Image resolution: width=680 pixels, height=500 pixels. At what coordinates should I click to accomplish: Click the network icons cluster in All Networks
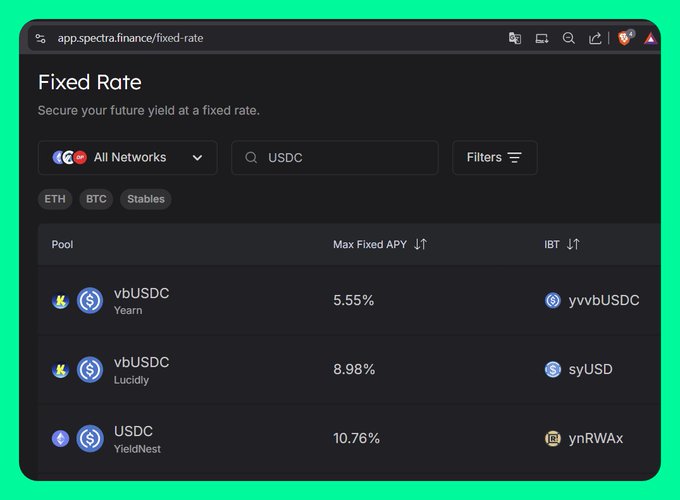(x=69, y=157)
